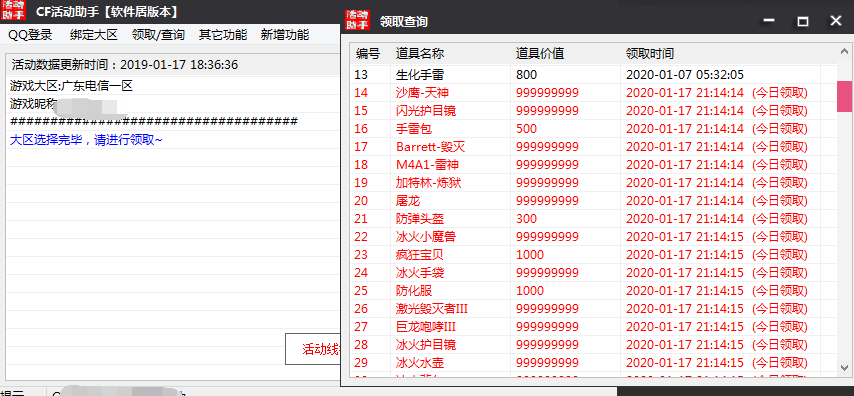
Task: Click row number 29 in the list
Action: (x=361, y=363)
